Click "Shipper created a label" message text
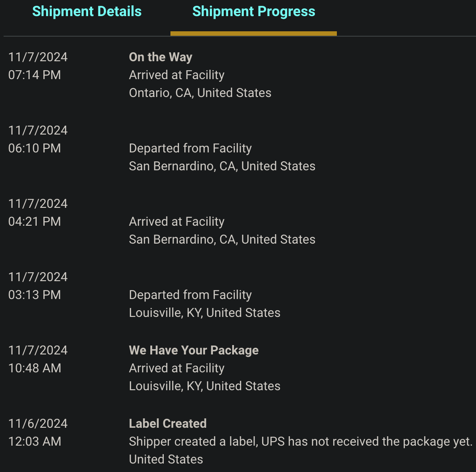The width and height of the screenshot is (476, 472). 300,442
